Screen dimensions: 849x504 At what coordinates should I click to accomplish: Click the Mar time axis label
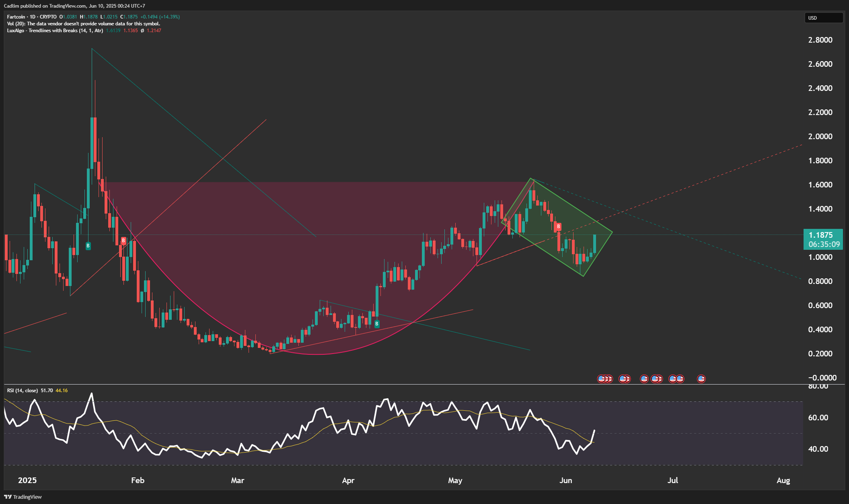[x=238, y=480]
